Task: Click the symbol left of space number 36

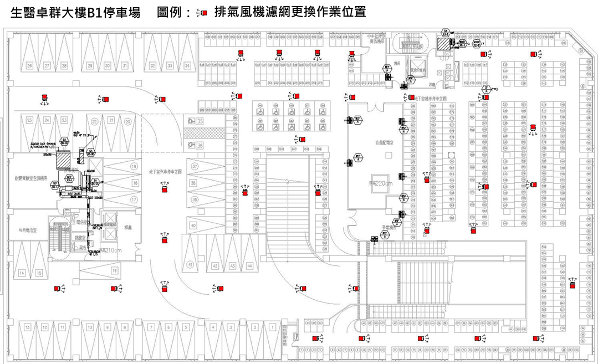Action: pyautogui.click(x=191, y=145)
